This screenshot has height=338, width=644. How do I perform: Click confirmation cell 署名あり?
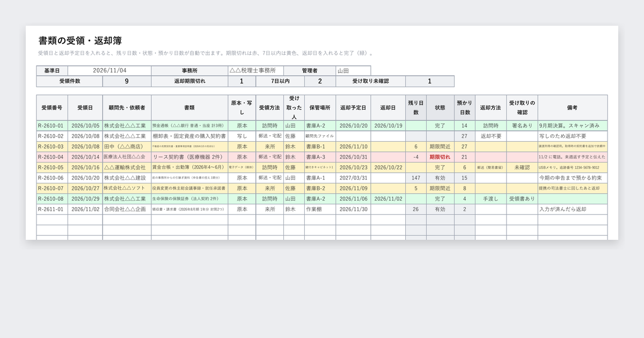pyautogui.click(x=522, y=126)
